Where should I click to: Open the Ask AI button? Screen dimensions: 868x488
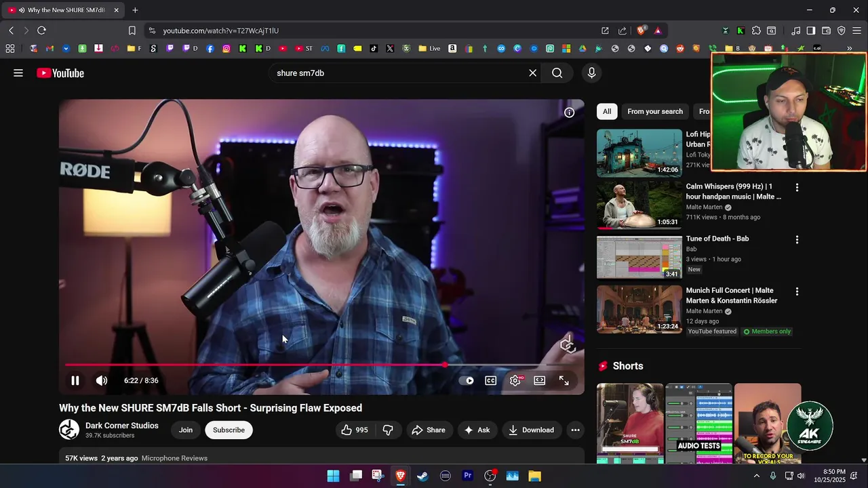[x=477, y=430]
